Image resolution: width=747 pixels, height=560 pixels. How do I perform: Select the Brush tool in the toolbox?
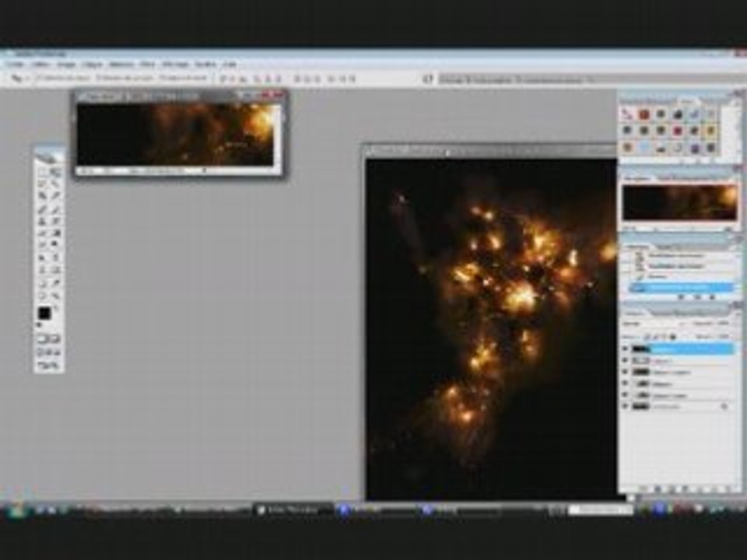point(55,208)
